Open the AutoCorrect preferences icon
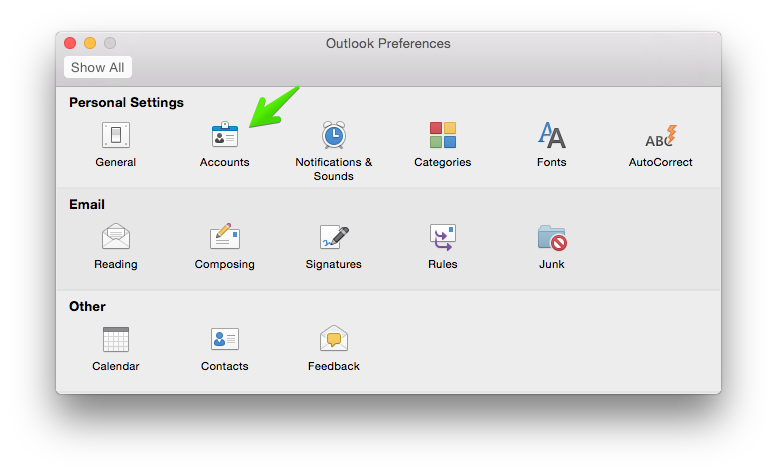777x474 pixels. (x=661, y=136)
